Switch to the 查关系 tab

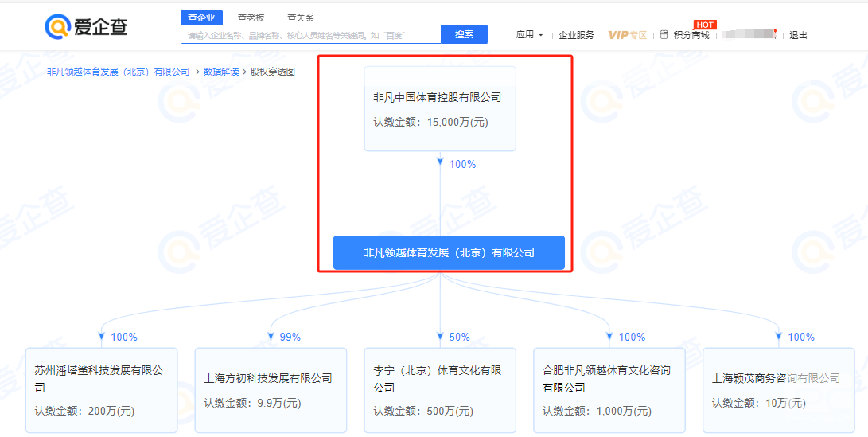coord(300,18)
